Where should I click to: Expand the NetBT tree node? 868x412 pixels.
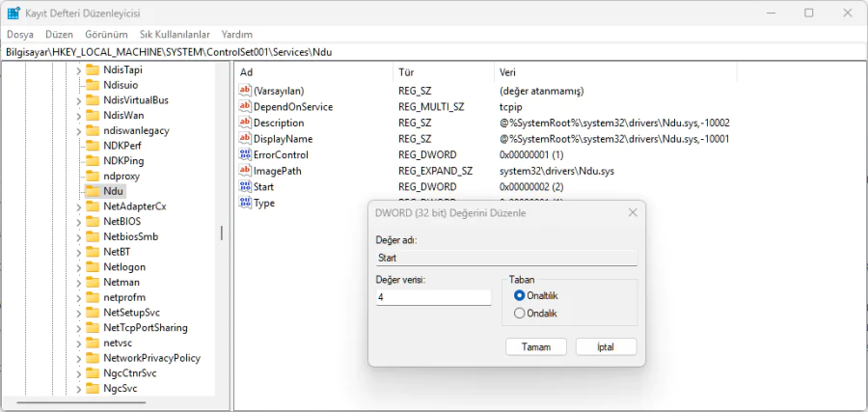[78, 251]
